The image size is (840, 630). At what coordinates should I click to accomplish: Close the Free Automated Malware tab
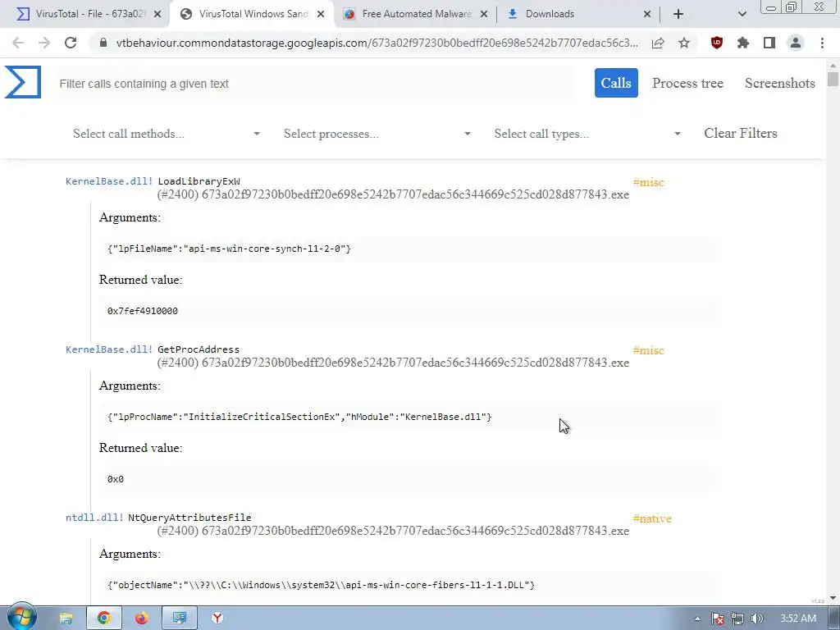click(484, 14)
